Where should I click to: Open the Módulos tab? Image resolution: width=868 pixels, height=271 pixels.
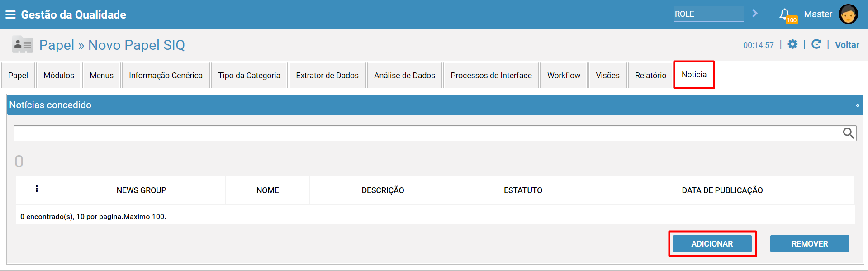click(59, 75)
